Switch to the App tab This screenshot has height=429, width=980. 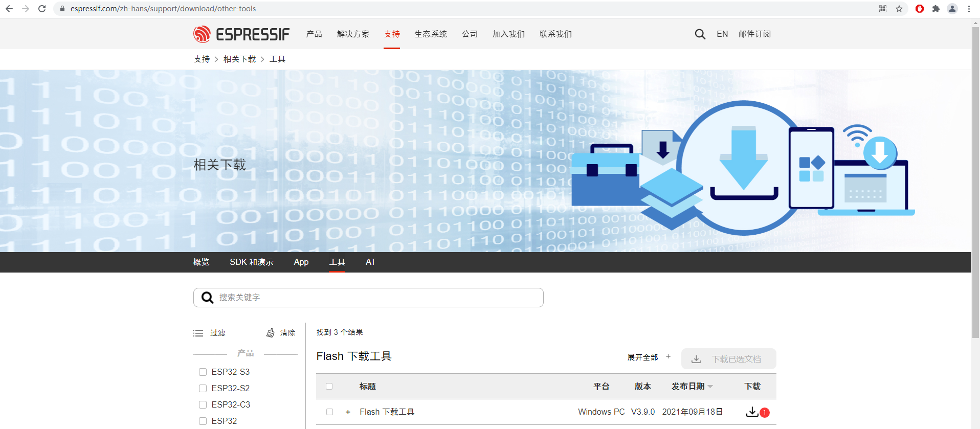click(301, 262)
